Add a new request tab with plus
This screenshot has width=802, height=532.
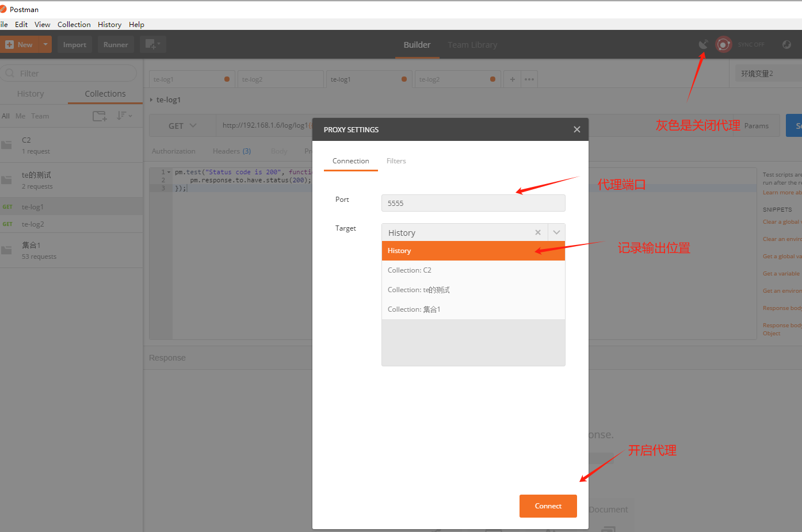512,79
